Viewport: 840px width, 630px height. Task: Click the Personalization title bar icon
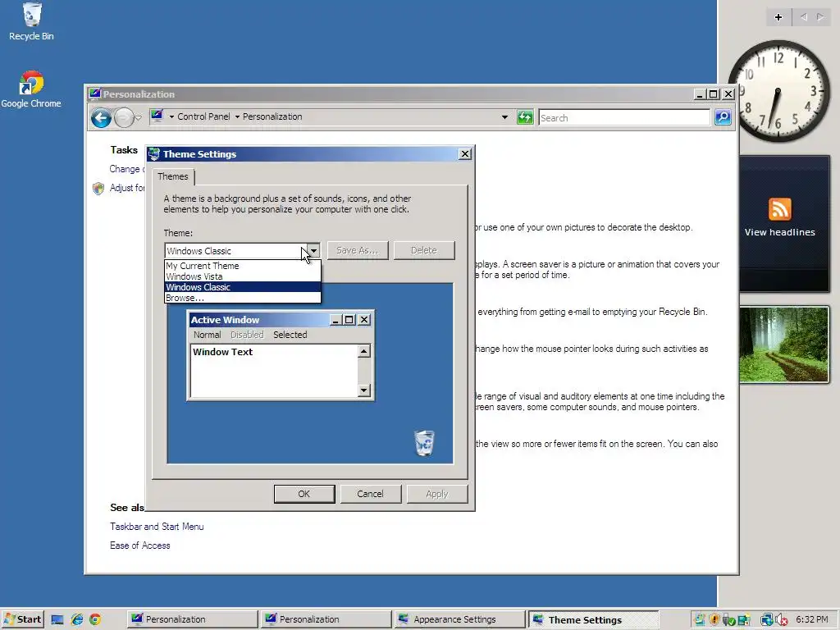pos(95,94)
